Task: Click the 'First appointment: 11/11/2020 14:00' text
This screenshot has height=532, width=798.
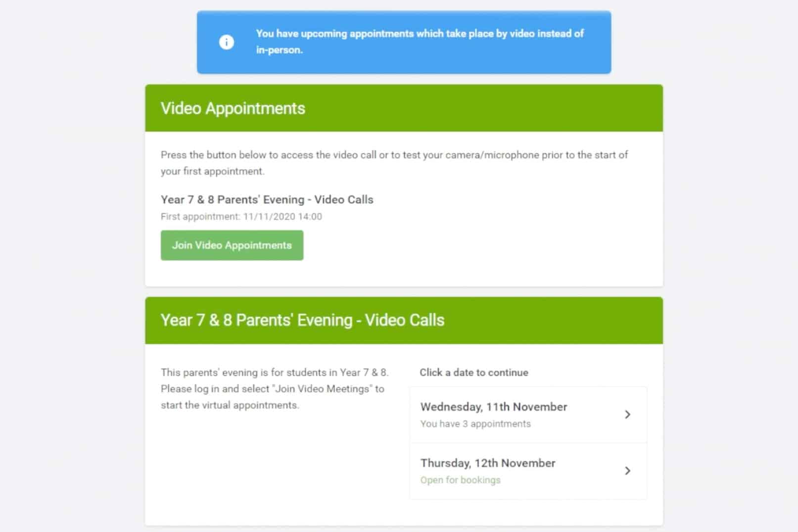Action: 241,216
